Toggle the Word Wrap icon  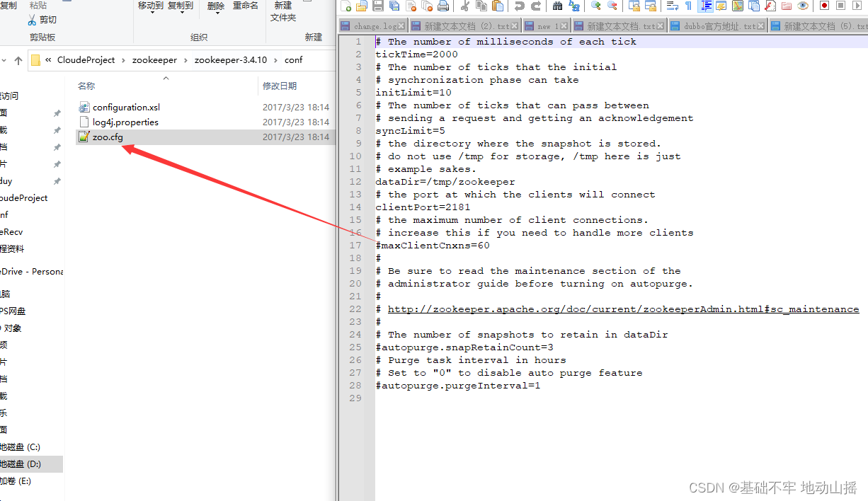[x=672, y=6]
